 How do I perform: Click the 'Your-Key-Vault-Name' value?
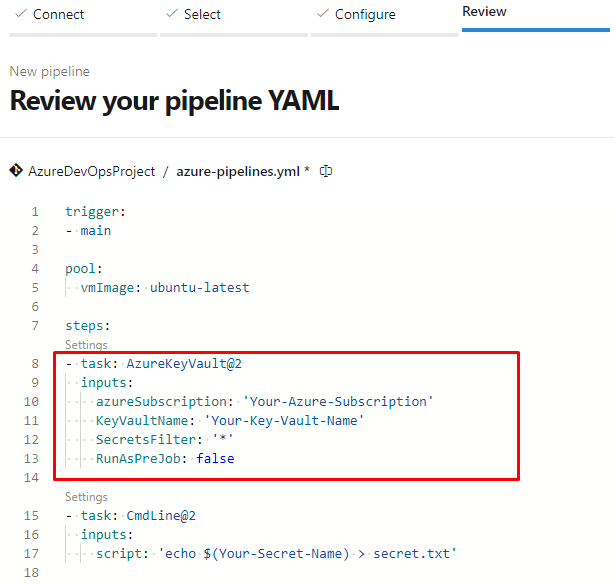284,421
